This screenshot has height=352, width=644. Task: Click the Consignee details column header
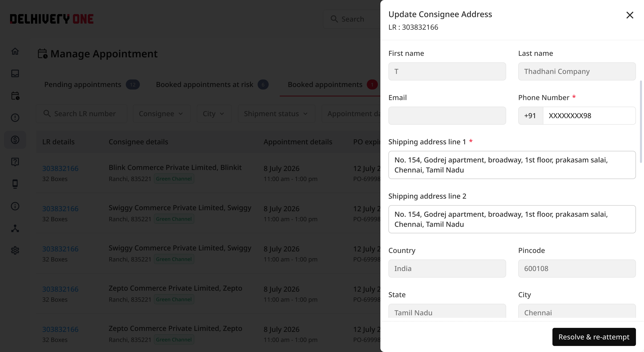pos(138,142)
